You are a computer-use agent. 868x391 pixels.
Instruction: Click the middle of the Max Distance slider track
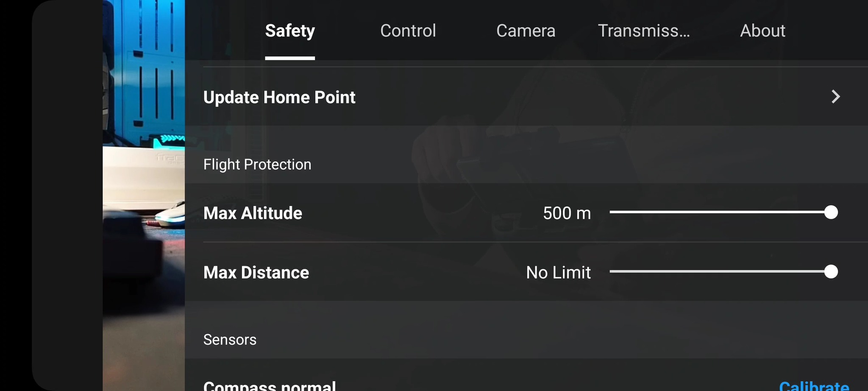coord(721,271)
